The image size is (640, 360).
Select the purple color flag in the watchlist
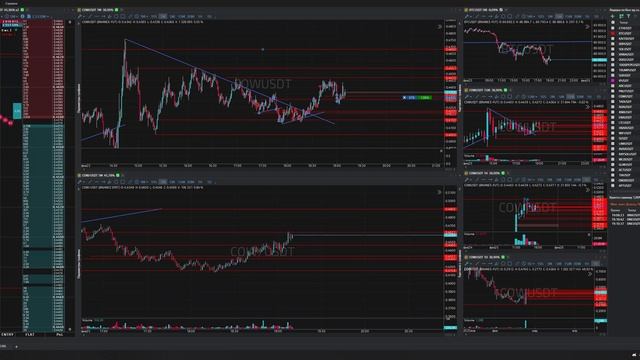pos(613,81)
